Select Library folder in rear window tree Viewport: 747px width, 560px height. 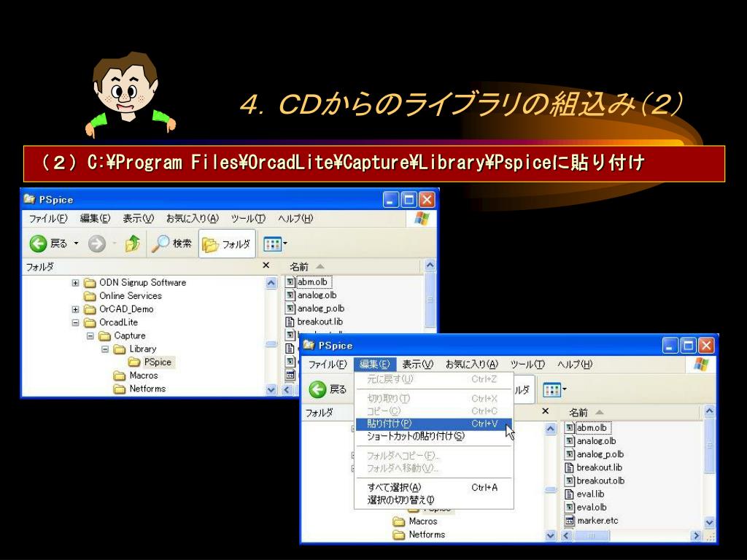(x=142, y=349)
